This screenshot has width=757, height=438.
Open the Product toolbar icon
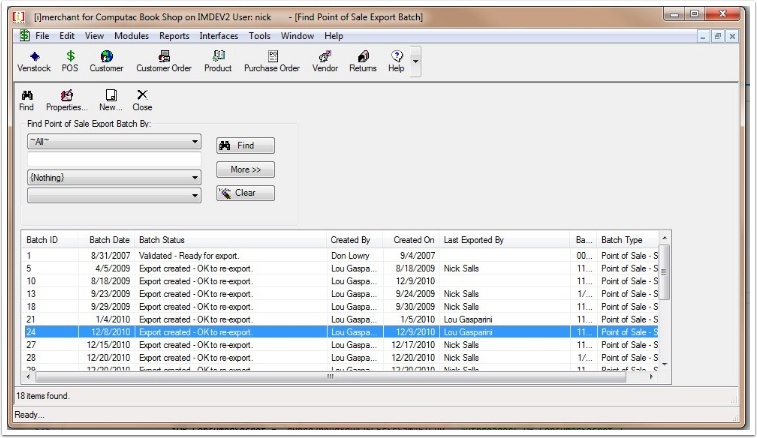pyautogui.click(x=218, y=61)
